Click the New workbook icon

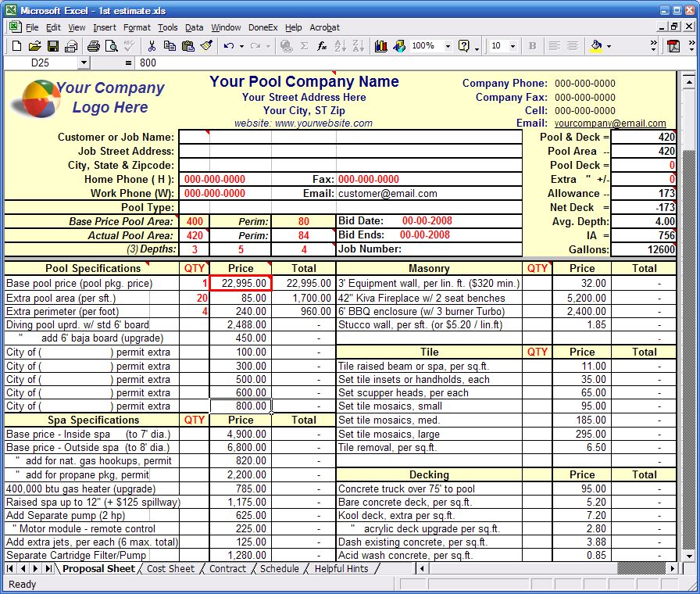point(16,45)
